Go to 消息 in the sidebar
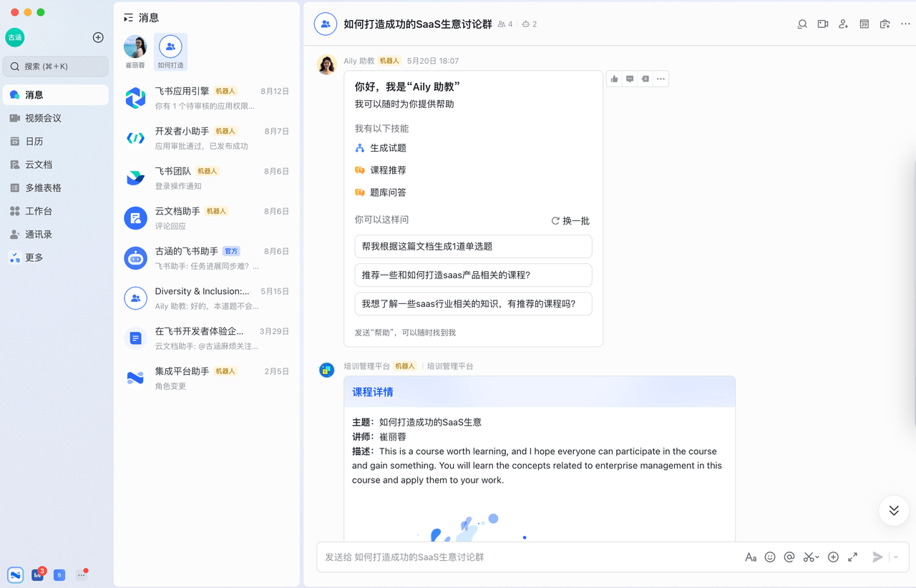Image resolution: width=916 pixels, height=588 pixels. tap(56, 95)
